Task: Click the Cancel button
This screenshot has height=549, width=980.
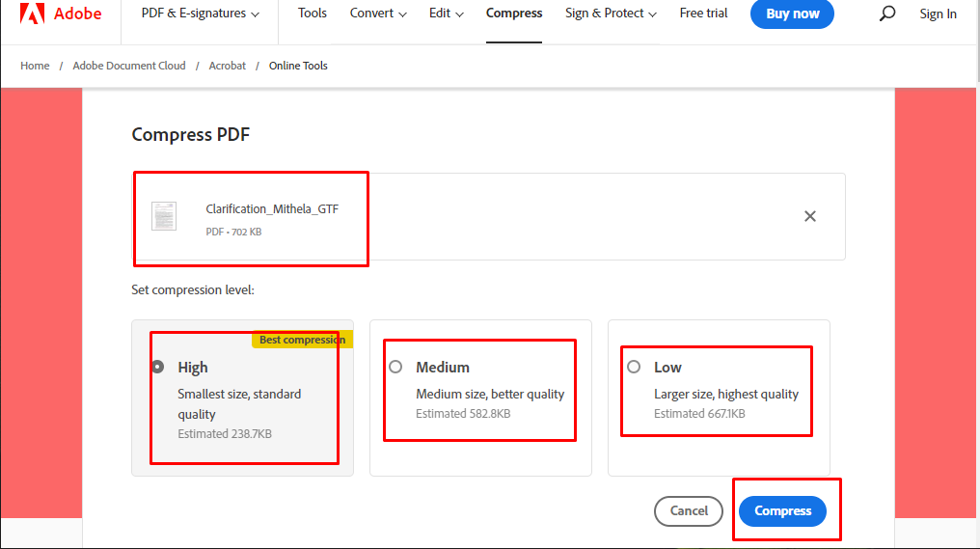Action: (x=689, y=510)
